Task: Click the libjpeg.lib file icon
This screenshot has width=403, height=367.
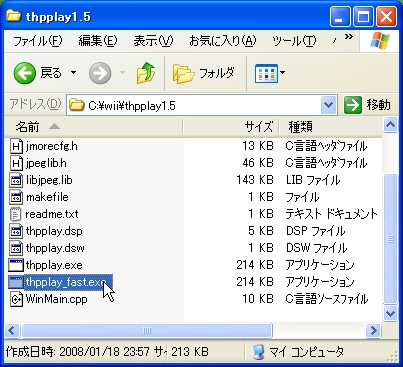Action: (16, 180)
